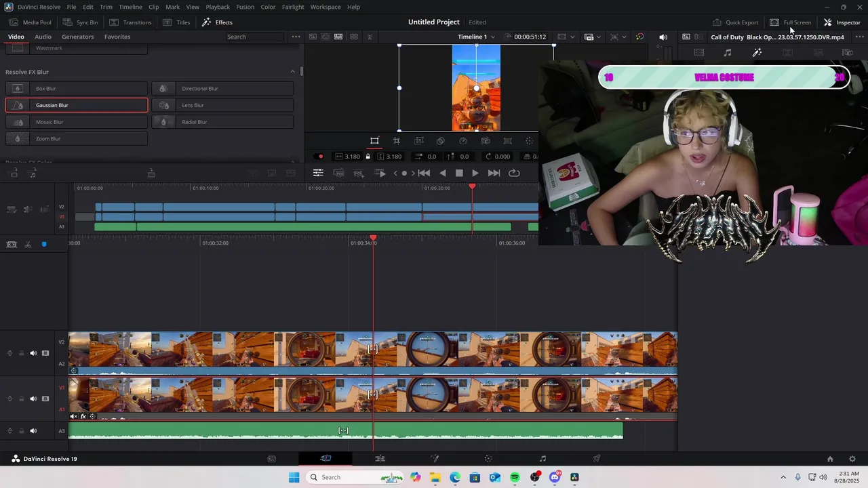This screenshot has height=488, width=868.
Task: Open Project Manager home icon
Action: click(x=830, y=459)
